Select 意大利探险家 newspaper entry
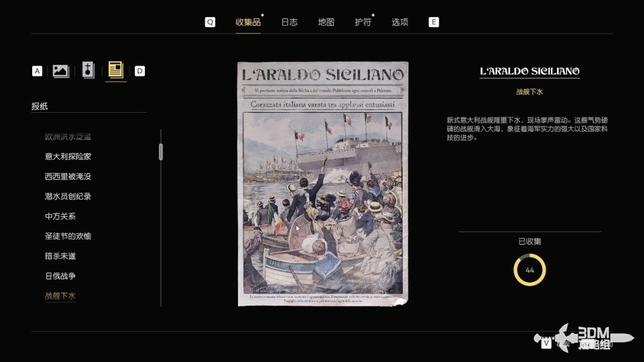 [x=68, y=157]
